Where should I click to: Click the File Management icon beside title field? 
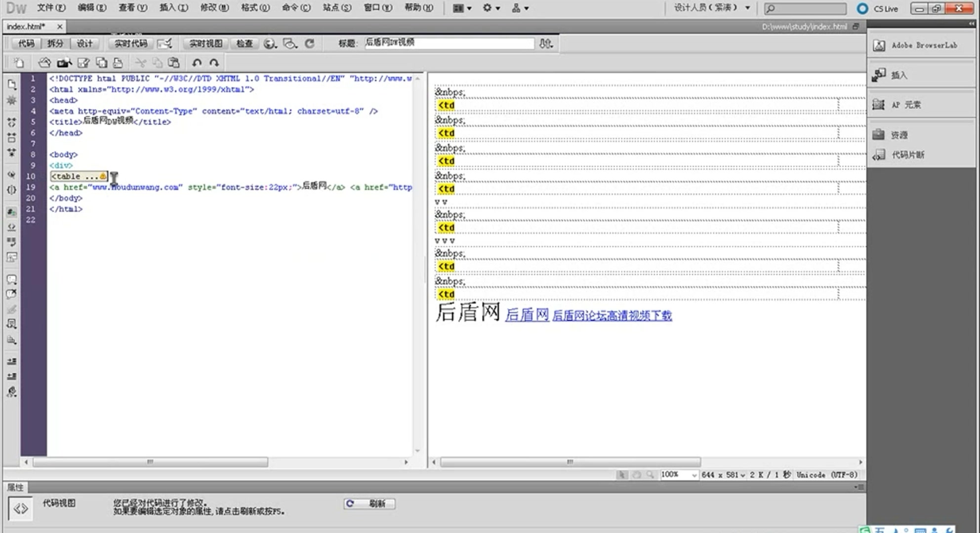point(545,43)
